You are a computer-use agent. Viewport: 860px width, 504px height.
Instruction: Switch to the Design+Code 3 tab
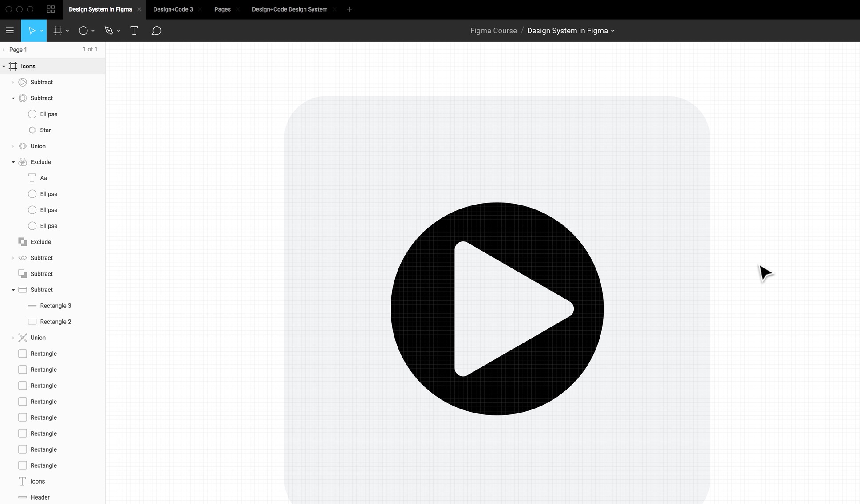coord(173,9)
